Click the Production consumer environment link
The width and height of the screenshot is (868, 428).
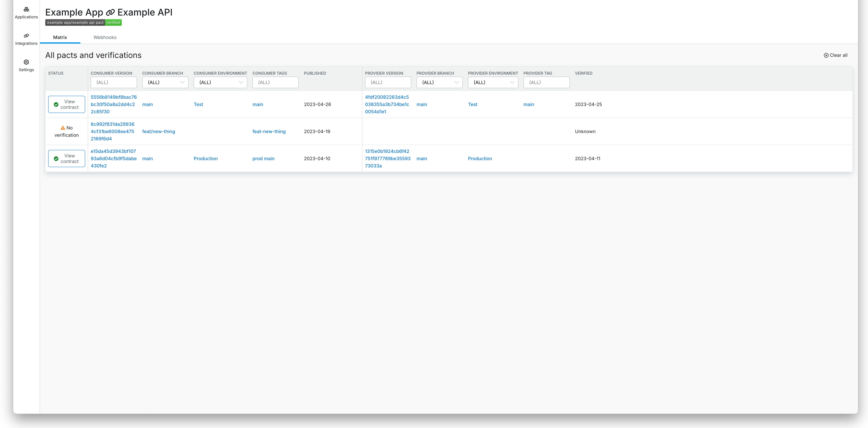pos(206,159)
